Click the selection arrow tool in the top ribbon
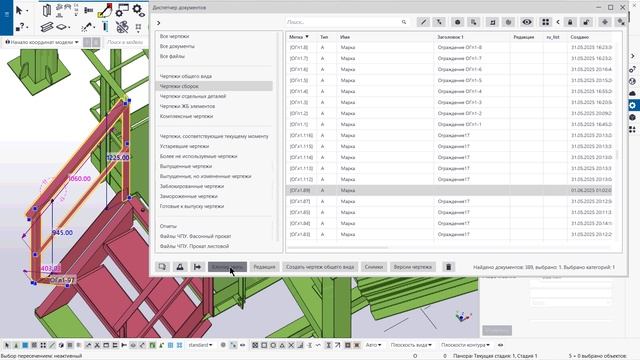Image resolution: width=640 pixels, height=360 pixels. (19, 10)
